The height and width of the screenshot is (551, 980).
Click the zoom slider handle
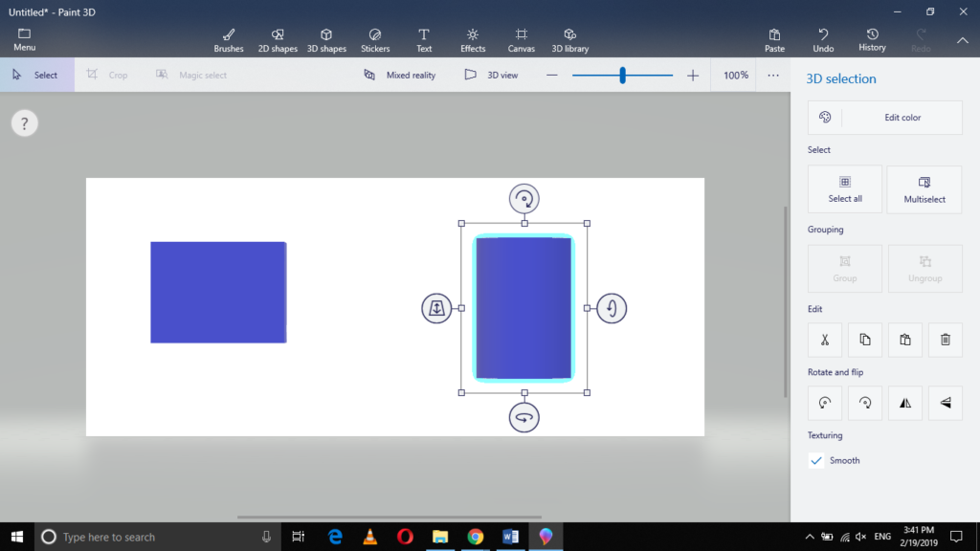click(x=622, y=75)
